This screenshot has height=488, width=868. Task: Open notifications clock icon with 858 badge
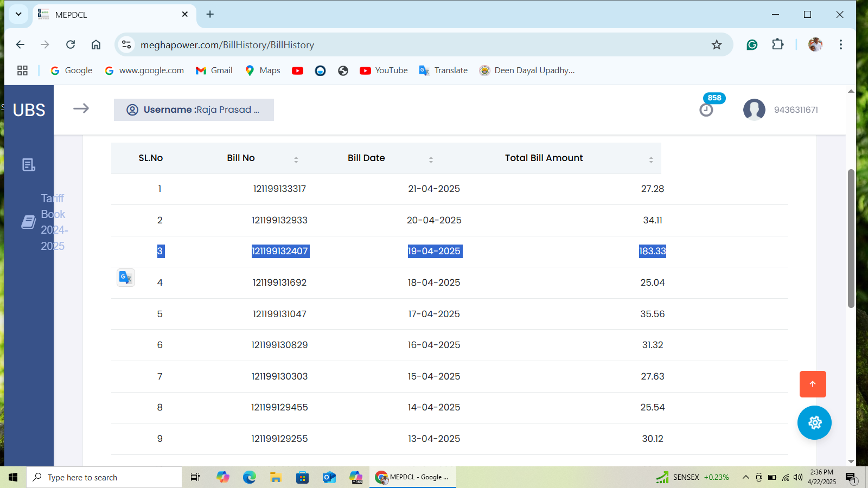click(706, 110)
